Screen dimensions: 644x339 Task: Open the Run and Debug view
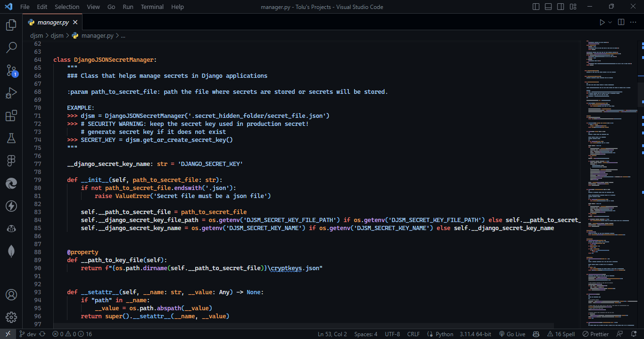[11, 93]
